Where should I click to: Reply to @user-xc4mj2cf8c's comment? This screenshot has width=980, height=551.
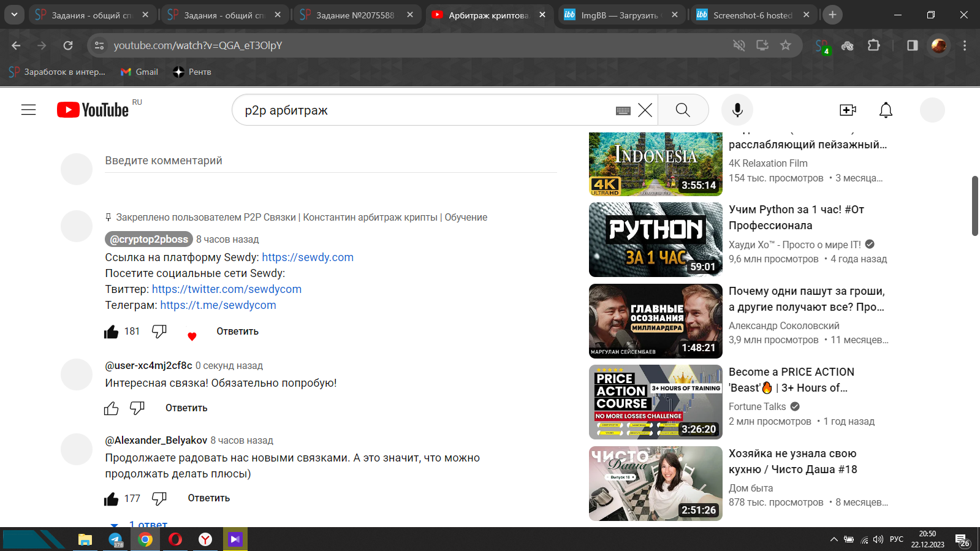pos(186,408)
